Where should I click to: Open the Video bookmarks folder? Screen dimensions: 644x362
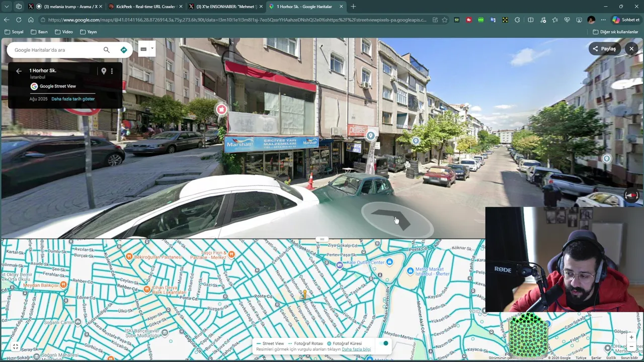coord(64,32)
